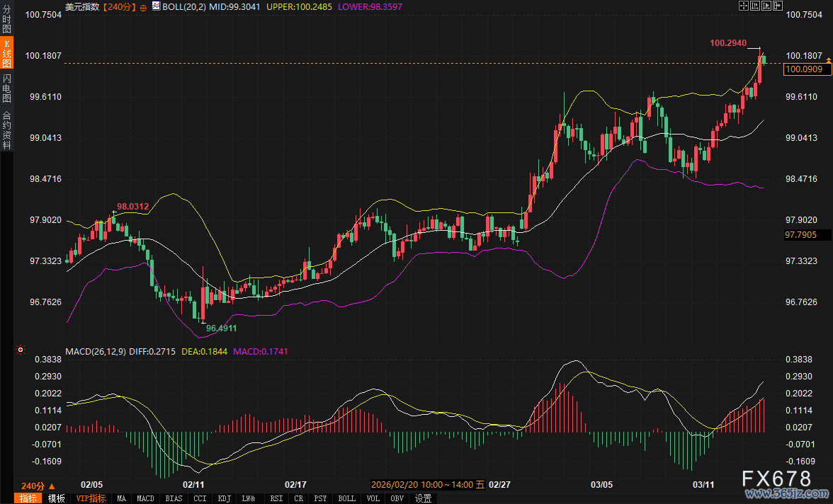Screen dimensions: 833x504
Task: Click the MACD(26,12,9) parameter label
Action: [x=96, y=352]
